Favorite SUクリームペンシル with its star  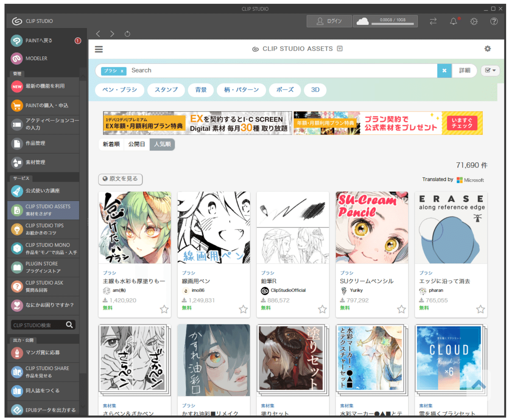401,309
